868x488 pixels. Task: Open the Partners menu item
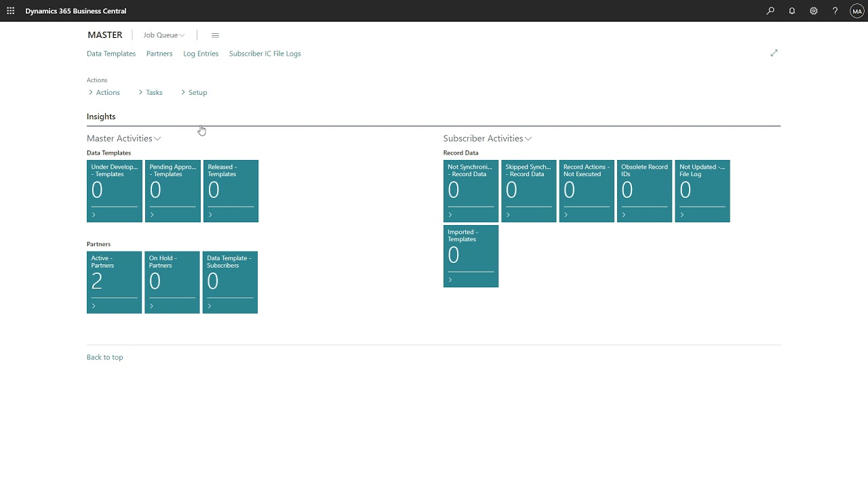[159, 54]
